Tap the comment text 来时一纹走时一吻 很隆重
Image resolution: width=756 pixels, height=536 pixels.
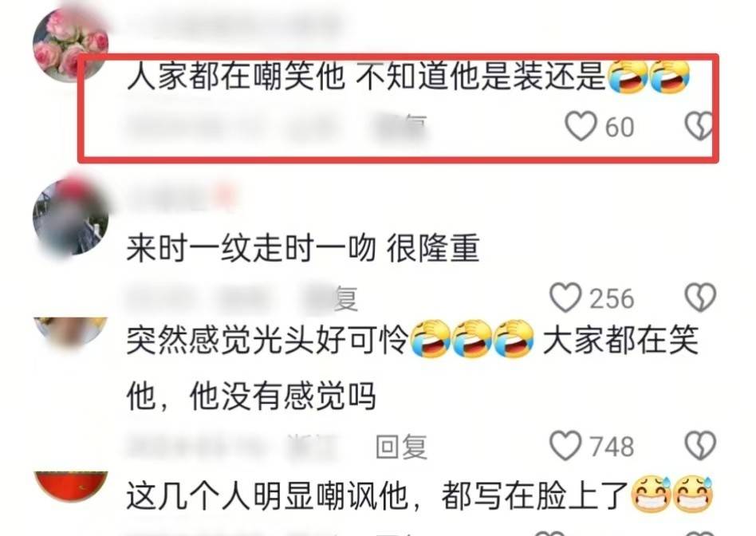(x=303, y=248)
